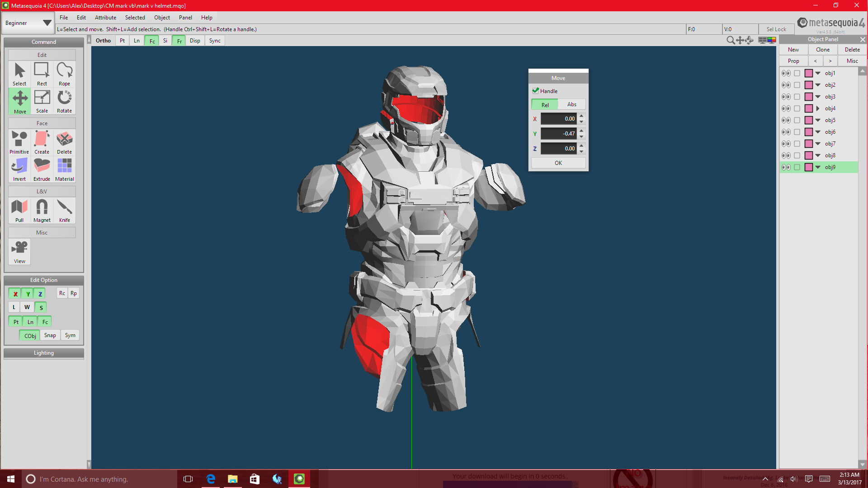
Task: Open the Edit menu
Action: pyautogui.click(x=81, y=18)
